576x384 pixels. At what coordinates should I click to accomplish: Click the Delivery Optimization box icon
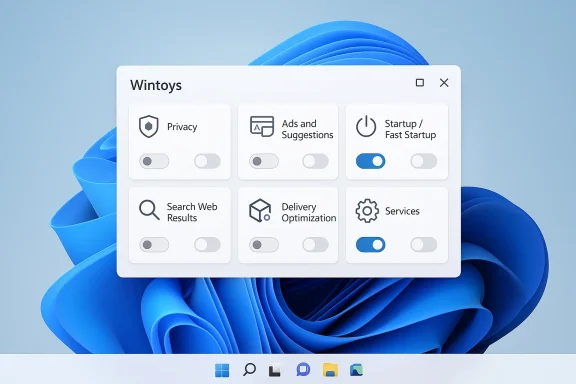click(x=260, y=211)
